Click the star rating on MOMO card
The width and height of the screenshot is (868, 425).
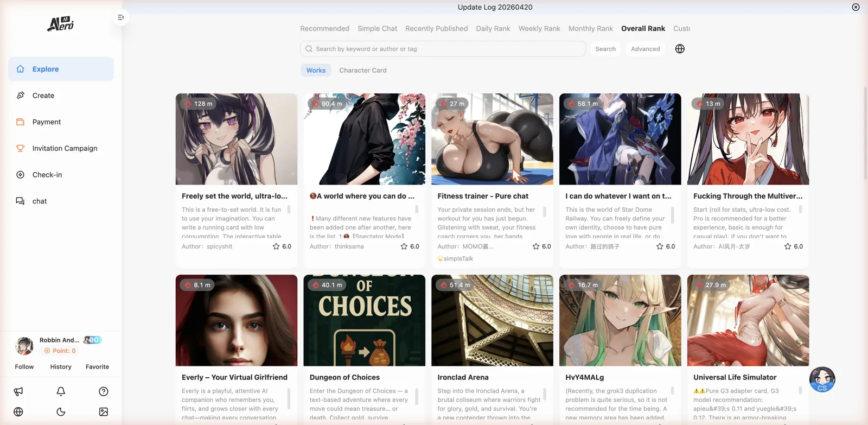(x=541, y=246)
